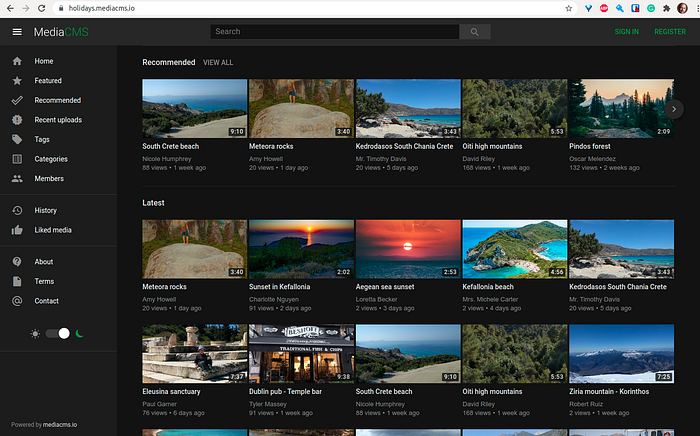The image size is (700, 436).
Task: Click the Pindos forest title text
Action: click(589, 146)
